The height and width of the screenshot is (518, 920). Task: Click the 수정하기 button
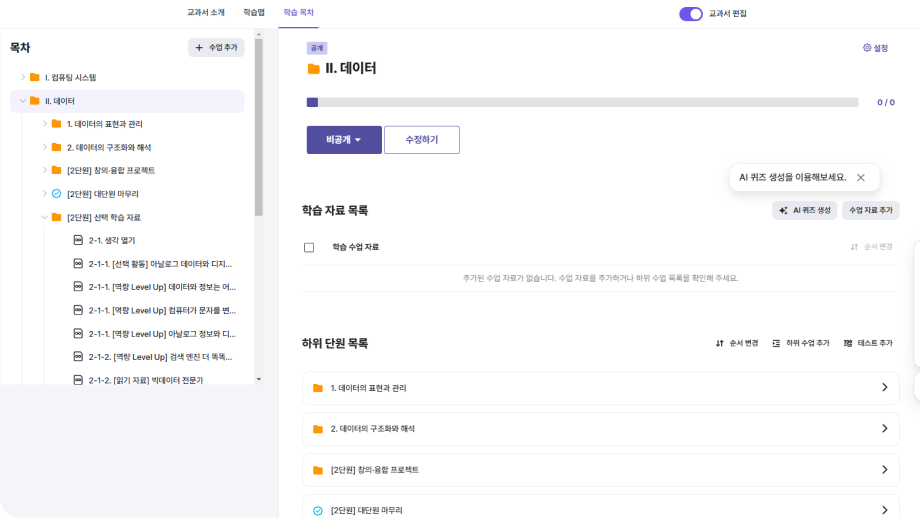(421, 140)
